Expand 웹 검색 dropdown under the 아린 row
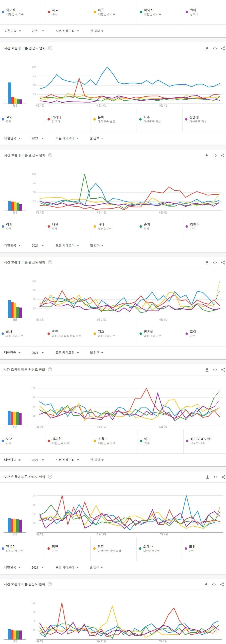 click(x=97, y=246)
